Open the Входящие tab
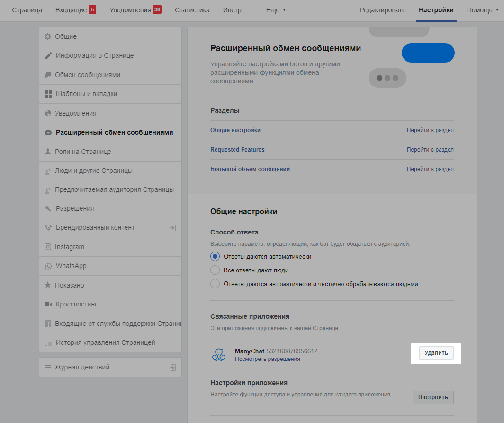Viewport: 504px width, 423px height. click(x=71, y=10)
